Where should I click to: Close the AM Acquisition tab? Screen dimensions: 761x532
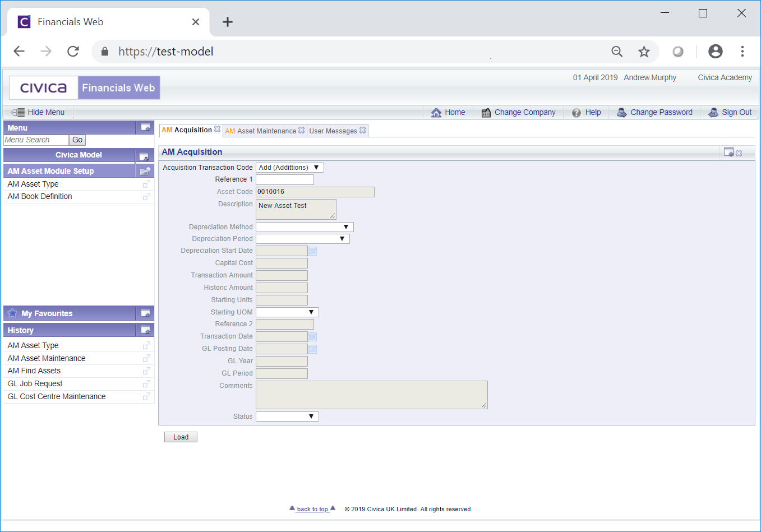coord(218,129)
